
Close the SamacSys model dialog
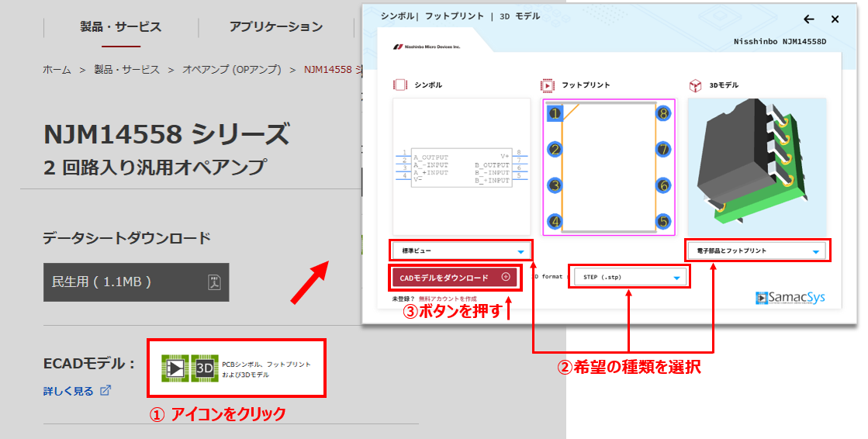tap(835, 19)
